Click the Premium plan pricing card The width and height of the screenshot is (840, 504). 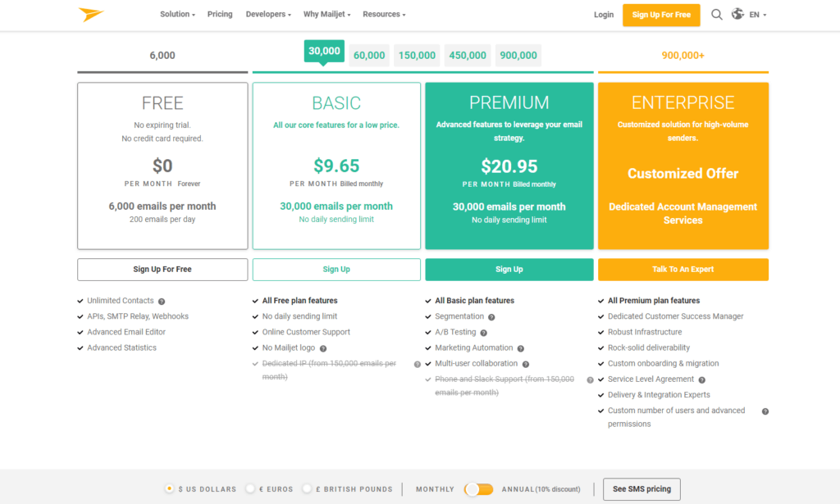point(509,166)
